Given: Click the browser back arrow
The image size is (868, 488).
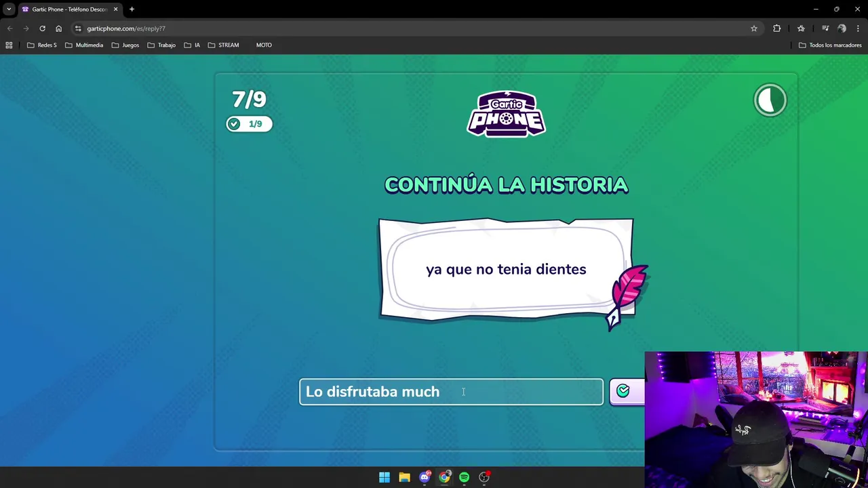Looking at the screenshot, I should [10, 28].
